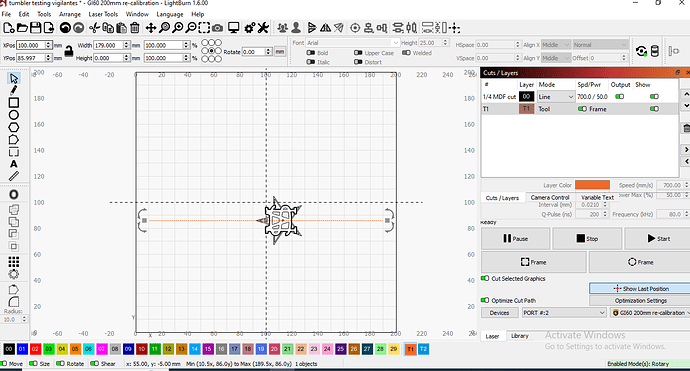Switch to the Library tab
Screen dimensions: 690x371
(x=519, y=336)
